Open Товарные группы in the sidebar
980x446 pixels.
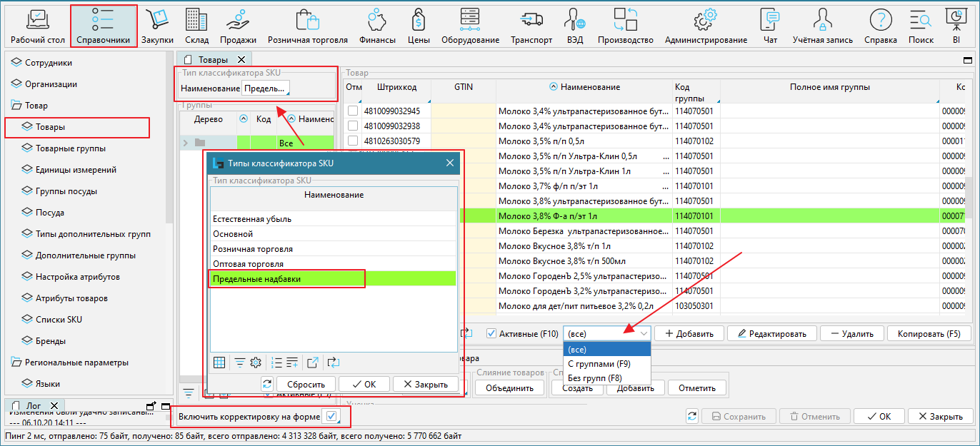coord(70,148)
